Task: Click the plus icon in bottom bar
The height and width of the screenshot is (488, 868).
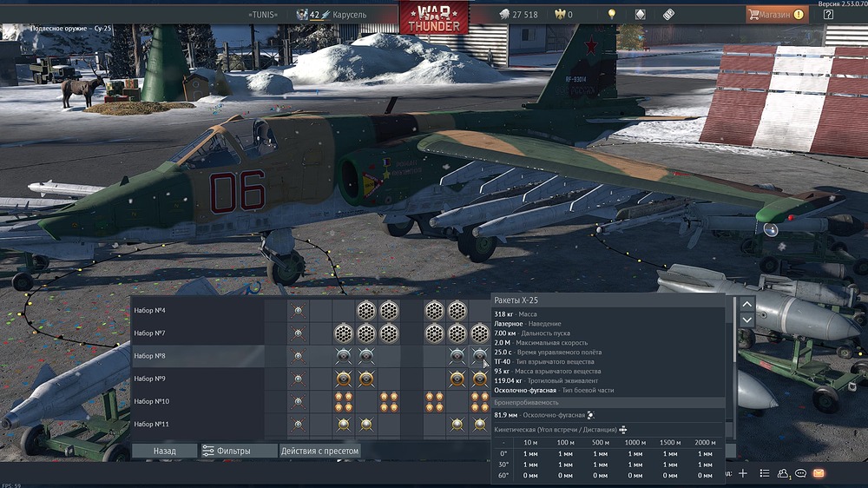Action: coord(743,473)
